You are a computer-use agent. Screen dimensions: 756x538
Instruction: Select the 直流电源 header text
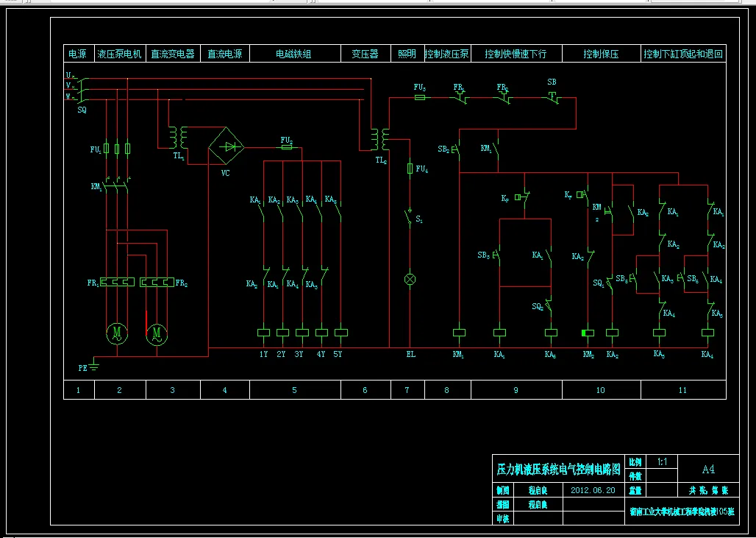(225, 54)
